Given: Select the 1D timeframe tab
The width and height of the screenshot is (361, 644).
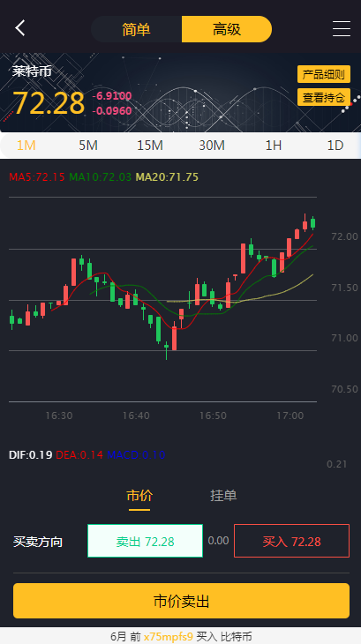Looking at the screenshot, I should coord(335,146).
